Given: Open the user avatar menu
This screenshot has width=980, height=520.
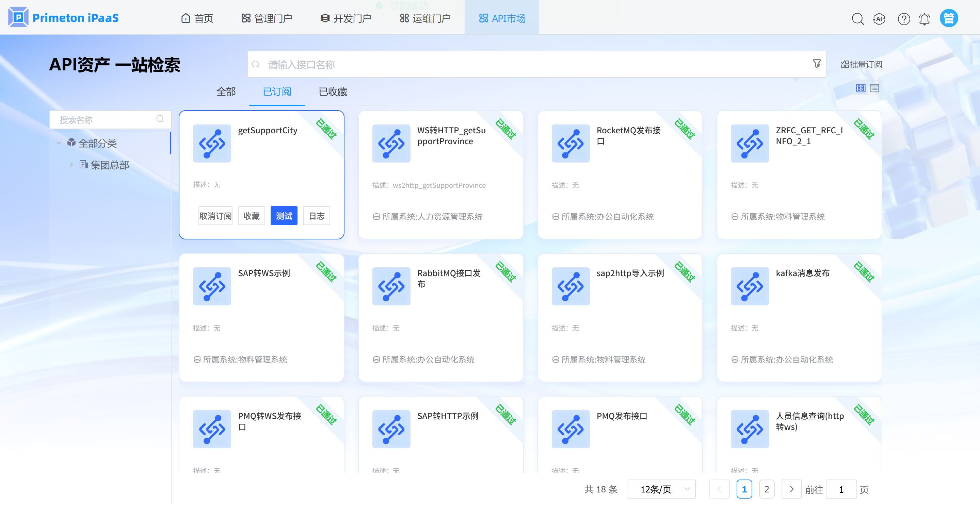Looking at the screenshot, I should click(948, 18).
